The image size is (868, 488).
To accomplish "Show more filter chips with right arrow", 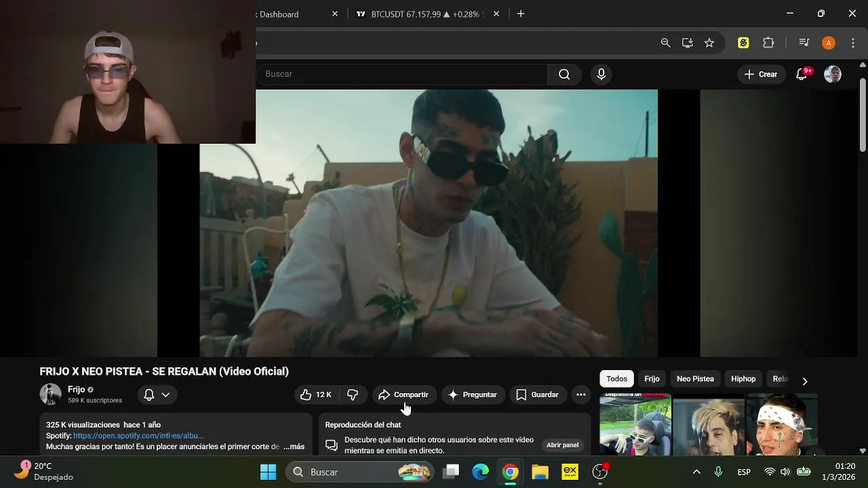I will 804,381.
